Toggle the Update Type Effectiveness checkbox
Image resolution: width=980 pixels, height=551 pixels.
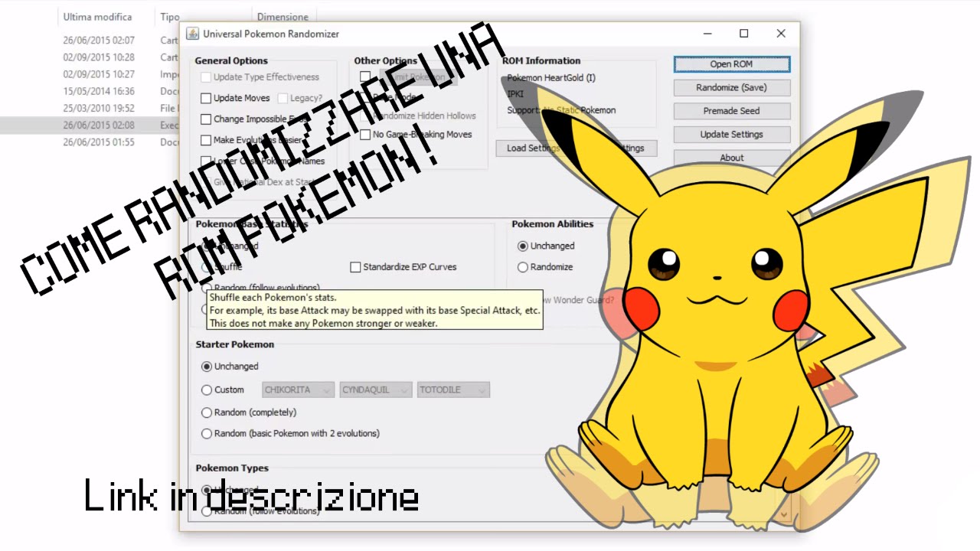206,77
